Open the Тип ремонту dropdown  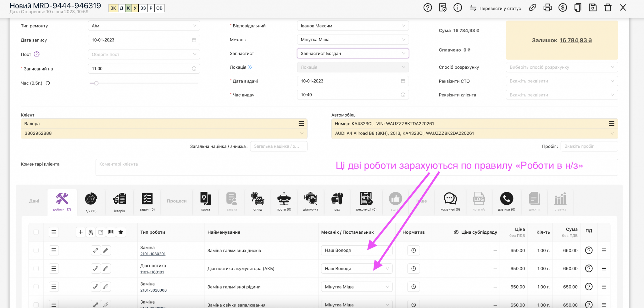click(x=144, y=26)
